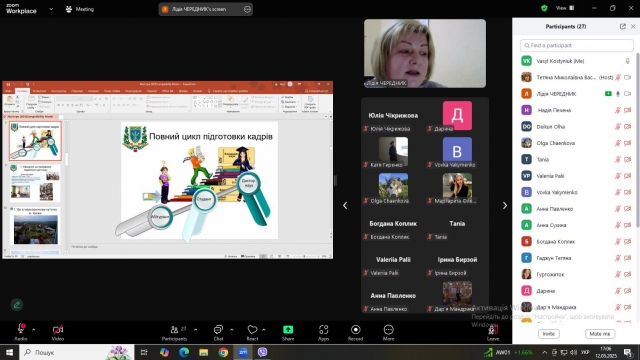Click the green annotation pencil icon
Screen dimensions: 640x360
pos(17,304)
